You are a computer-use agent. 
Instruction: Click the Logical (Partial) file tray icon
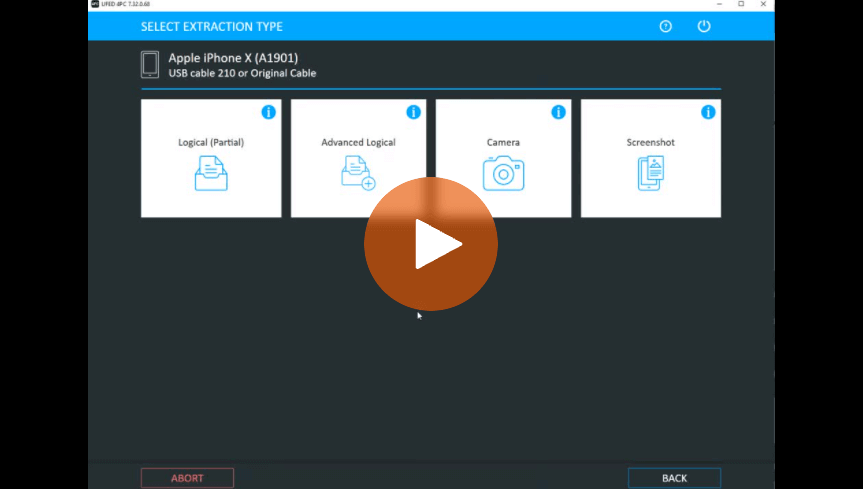coord(211,174)
